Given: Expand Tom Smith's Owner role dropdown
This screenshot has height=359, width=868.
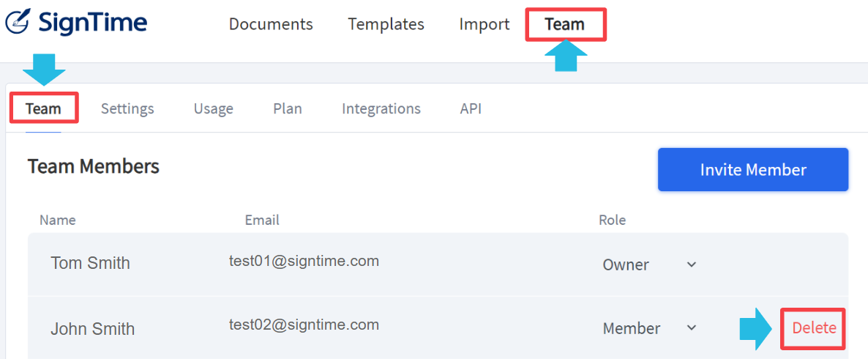Looking at the screenshot, I should click(x=648, y=264).
